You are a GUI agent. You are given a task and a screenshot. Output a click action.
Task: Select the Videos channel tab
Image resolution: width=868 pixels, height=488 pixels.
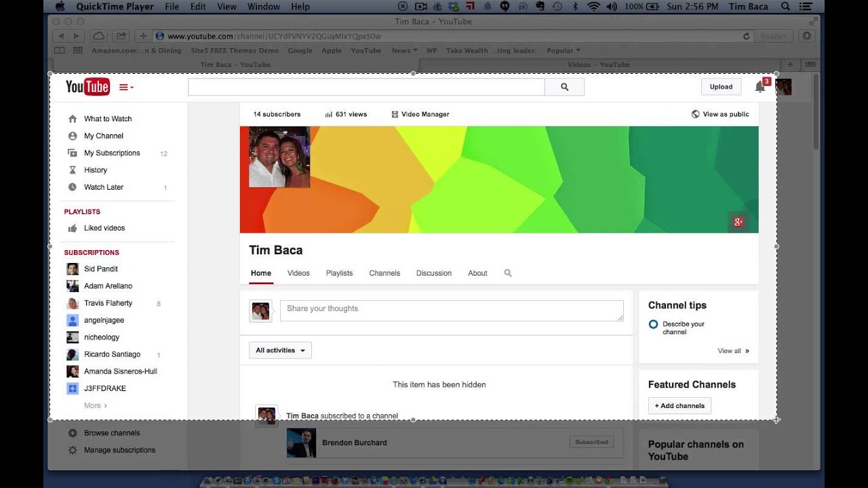click(x=298, y=273)
